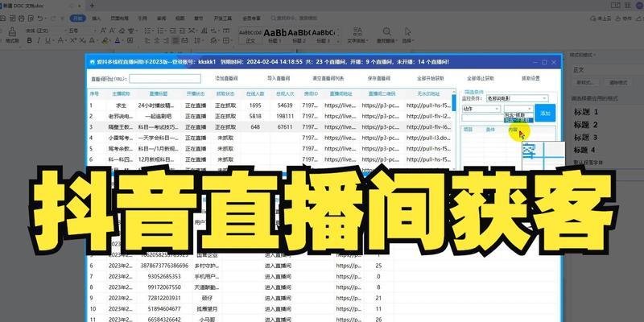Open the 动作 dropdown in filter panel

click(481, 109)
